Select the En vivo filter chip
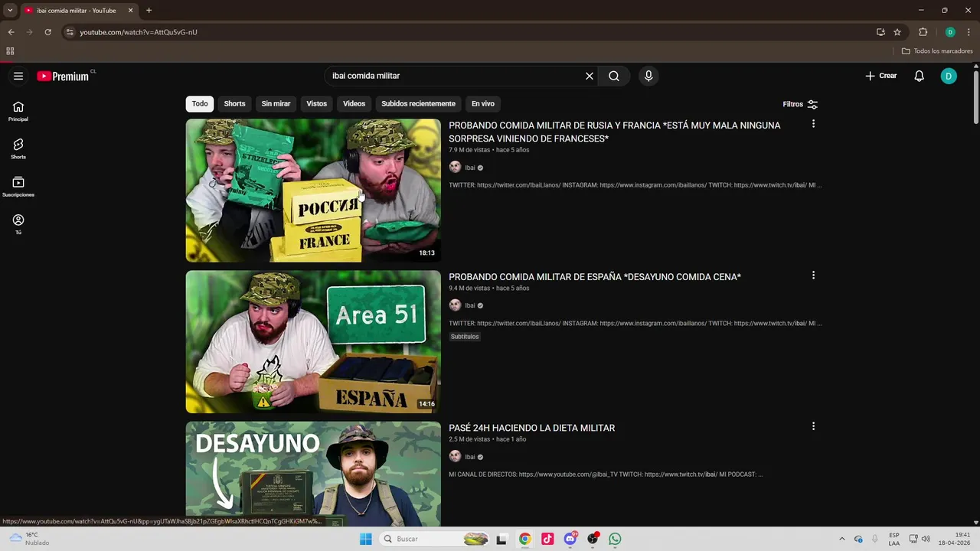 tap(482, 104)
